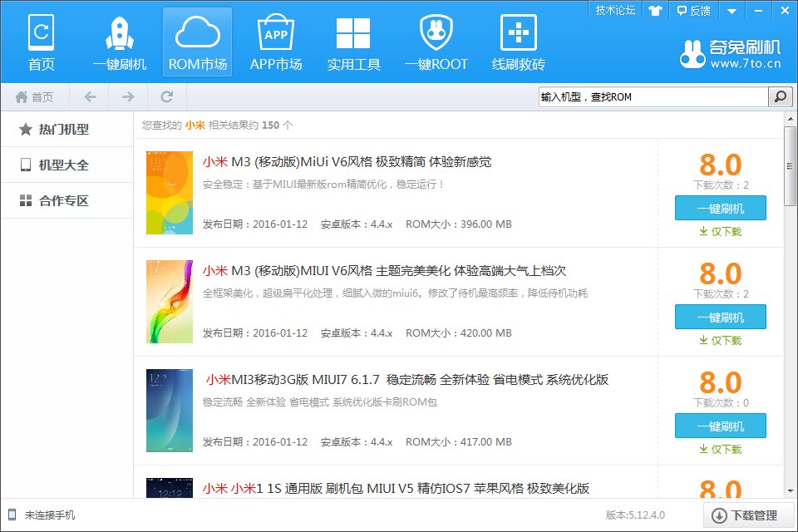Open ROM title 极致精简 体验新感觉
The height and width of the screenshot is (532, 798).
[x=347, y=162]
